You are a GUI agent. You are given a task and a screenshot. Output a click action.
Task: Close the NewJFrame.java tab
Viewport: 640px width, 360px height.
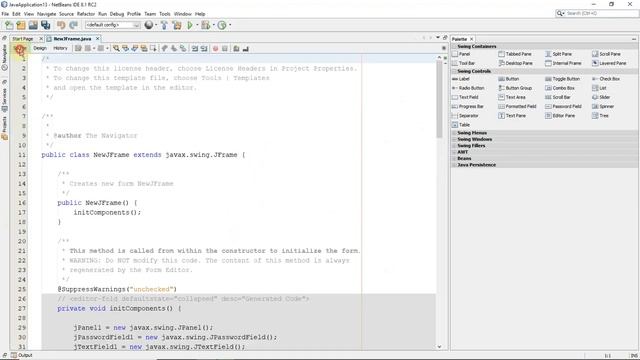pyautogui.click(x=98, y=39)
